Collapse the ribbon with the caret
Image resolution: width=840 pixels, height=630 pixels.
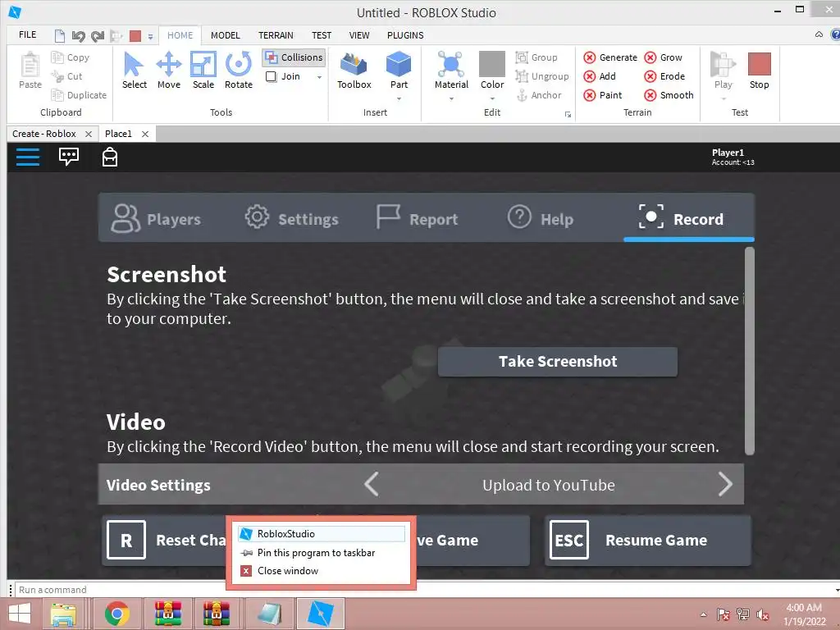(x=819, y=34)
